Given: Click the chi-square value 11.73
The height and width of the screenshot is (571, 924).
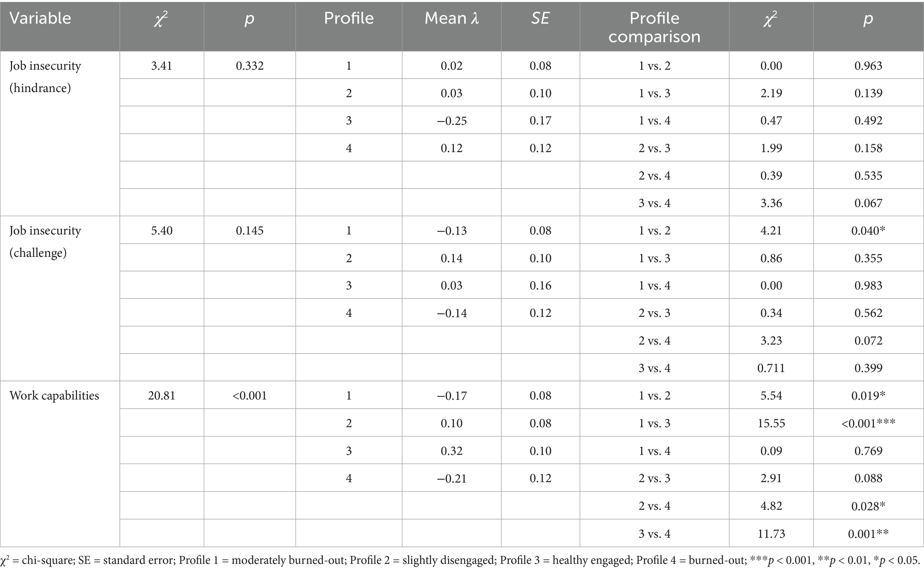Looking at the screenshot, I should click(771, 533).
